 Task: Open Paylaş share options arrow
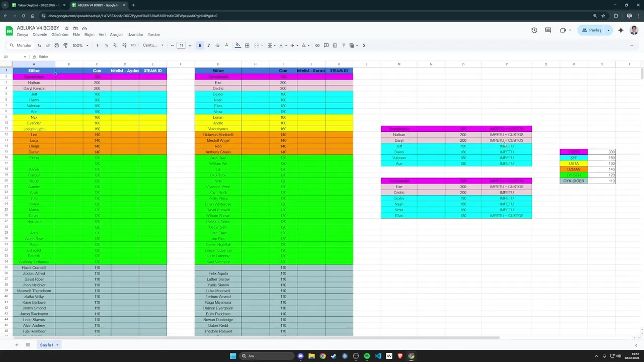608,30
